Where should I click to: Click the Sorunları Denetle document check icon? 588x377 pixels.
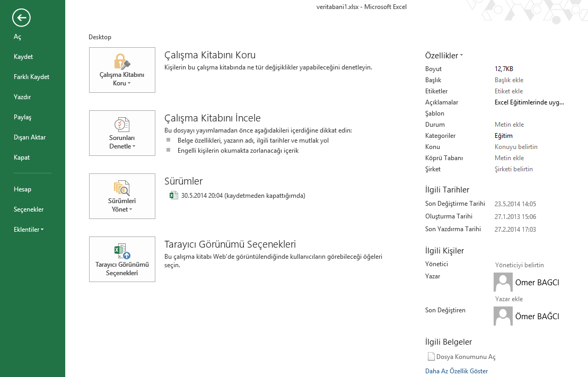pos(122,125)
